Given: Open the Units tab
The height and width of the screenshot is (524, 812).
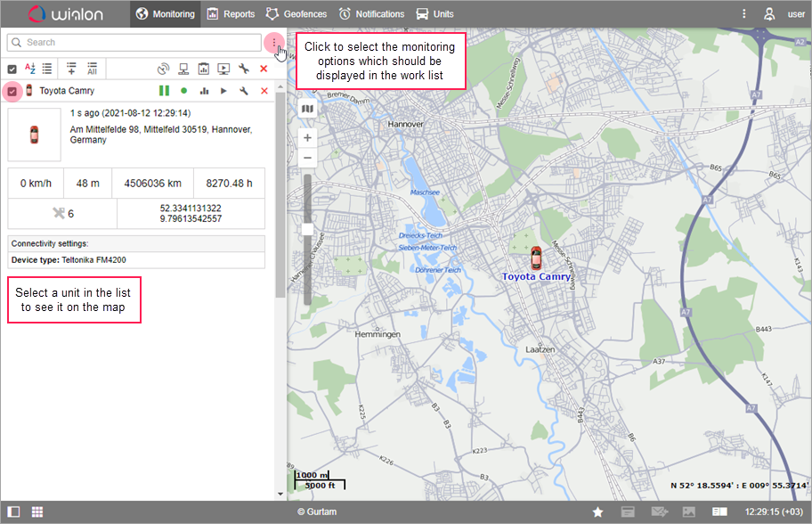Looking at the screenshot, I should 435,14.
